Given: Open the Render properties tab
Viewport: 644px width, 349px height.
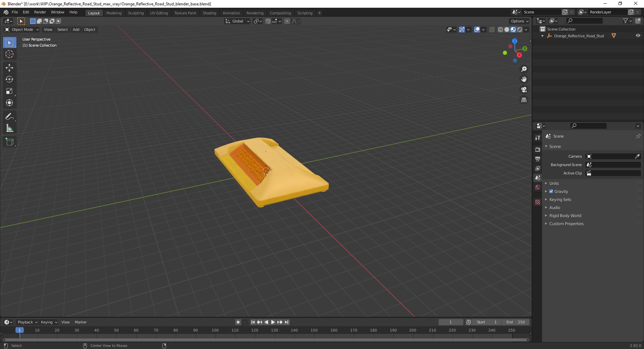Looking at the screenshot, I should click(x=538, y=149).
